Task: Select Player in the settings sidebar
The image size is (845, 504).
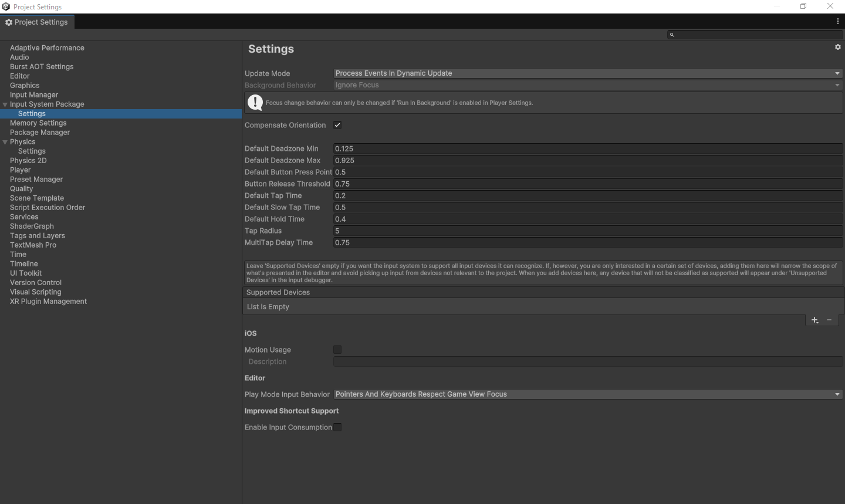Action: pyautogui.click(x=20, y=170)
